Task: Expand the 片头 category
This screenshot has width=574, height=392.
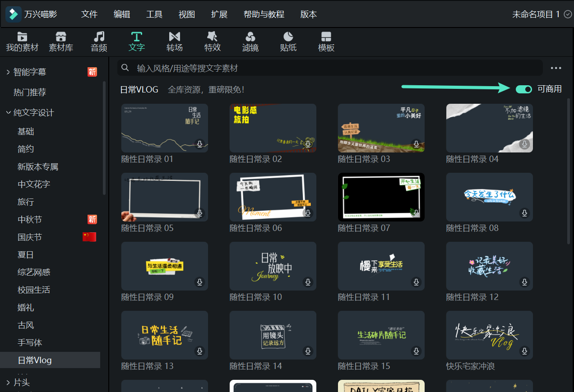Action: tap(8, 383)
